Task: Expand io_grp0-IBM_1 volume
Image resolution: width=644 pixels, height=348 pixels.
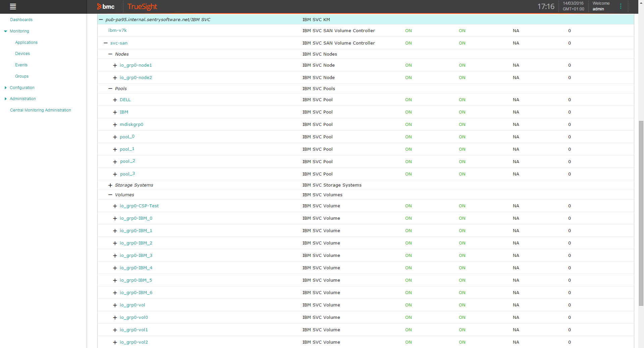Action: 115,231
